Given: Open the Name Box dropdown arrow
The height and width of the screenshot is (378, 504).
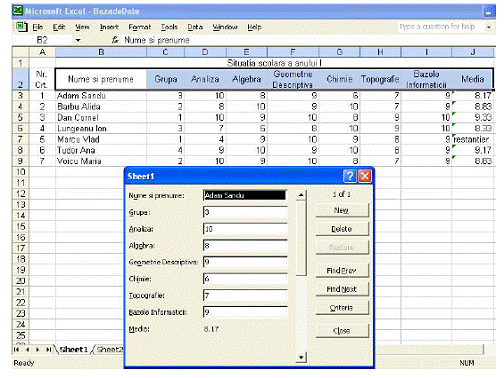Looking at the screenshot, I should 78,40.
